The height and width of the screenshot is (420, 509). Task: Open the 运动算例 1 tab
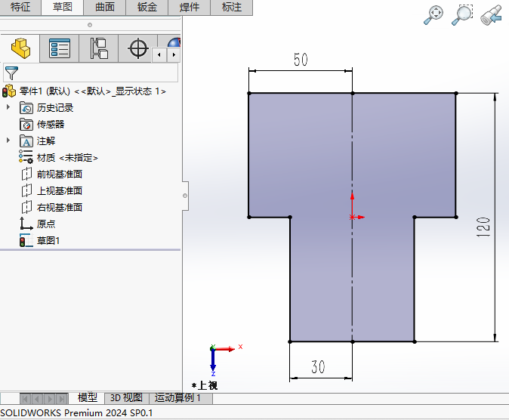[178, 397]
